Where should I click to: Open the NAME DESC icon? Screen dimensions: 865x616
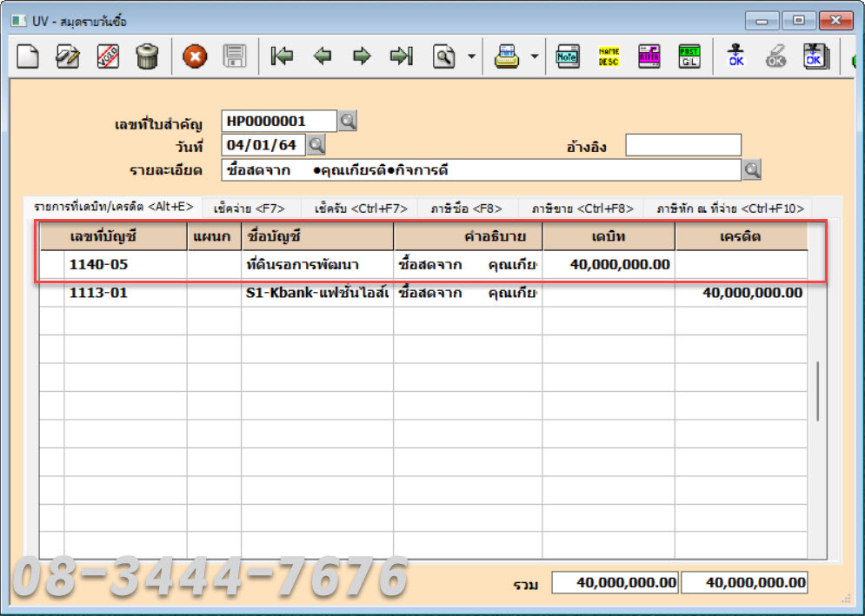coord(609,56)
